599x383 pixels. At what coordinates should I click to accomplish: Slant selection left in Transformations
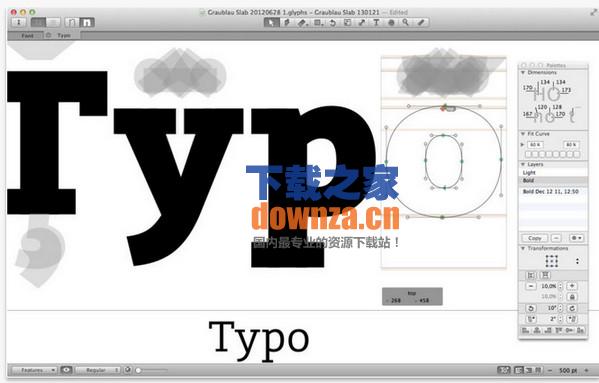click(531, 319)
